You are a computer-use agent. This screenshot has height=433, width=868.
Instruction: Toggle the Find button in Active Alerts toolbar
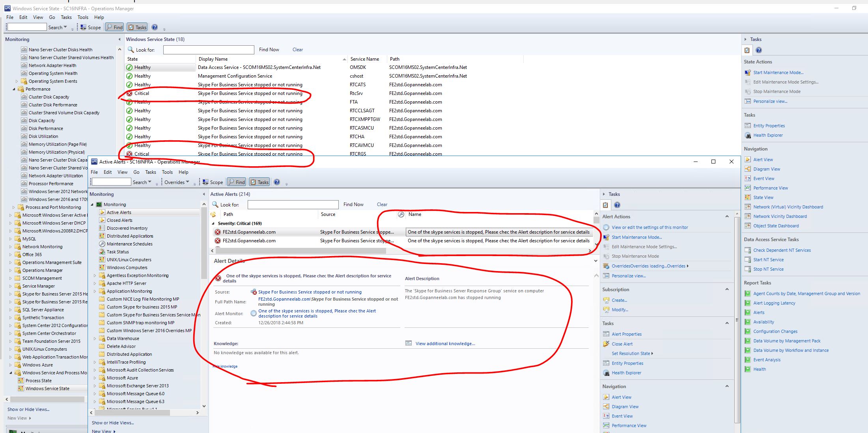pos(237,182)
